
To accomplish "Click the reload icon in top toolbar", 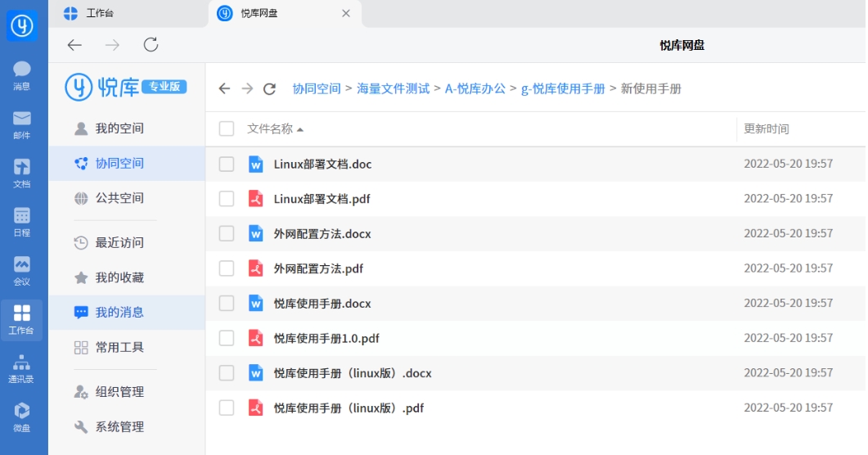I will click(151, 45).
